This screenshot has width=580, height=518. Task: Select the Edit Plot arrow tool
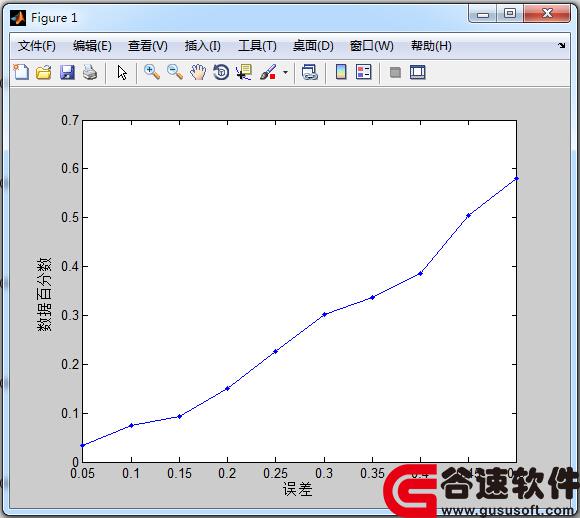tap(122, 72)
